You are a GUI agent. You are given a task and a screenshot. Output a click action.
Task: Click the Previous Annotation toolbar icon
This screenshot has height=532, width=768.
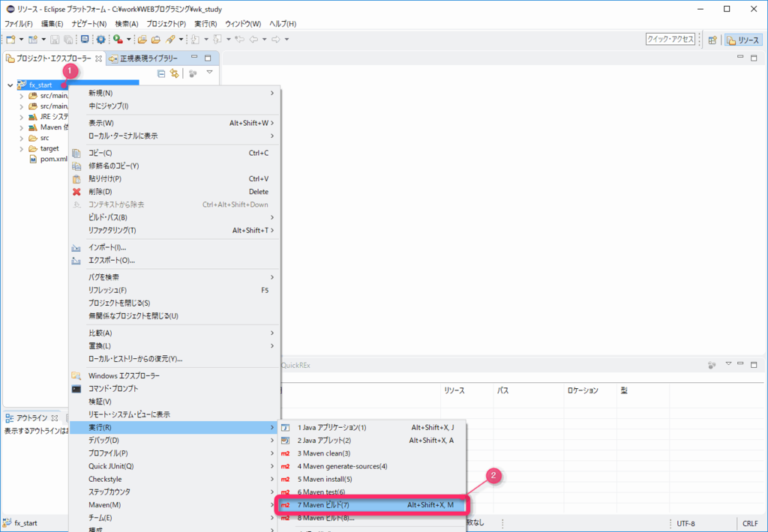(x=217, y=39)
